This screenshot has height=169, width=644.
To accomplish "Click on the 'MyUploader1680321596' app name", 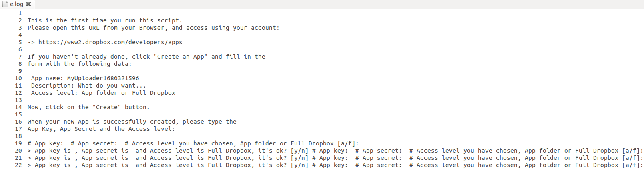I will [x=103, y=78].
